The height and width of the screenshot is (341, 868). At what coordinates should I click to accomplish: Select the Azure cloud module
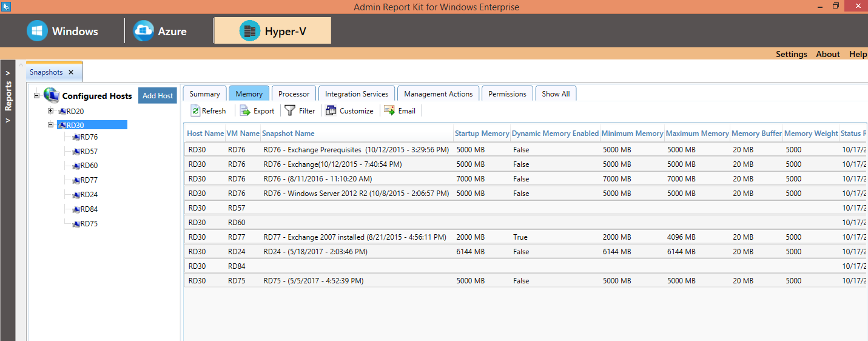pyautogui.click(x=144, y=31)
